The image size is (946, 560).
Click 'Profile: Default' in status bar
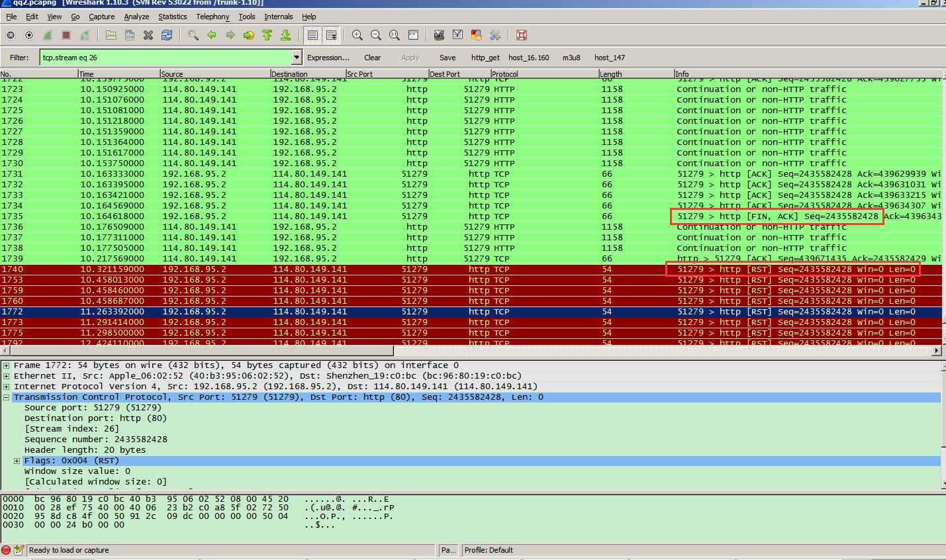click(x=489, y=550)
